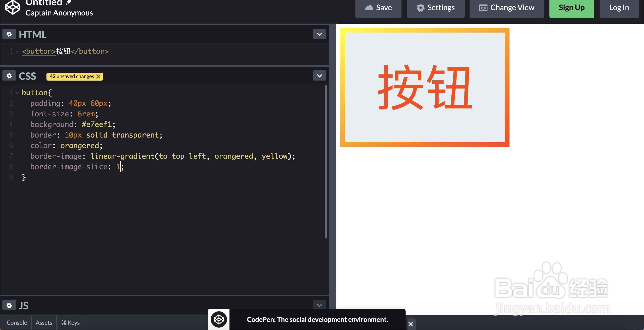The height and width of the screenshot is (330, 644).
Task: Click the Settings gear in header
Action: click(420, 7)
